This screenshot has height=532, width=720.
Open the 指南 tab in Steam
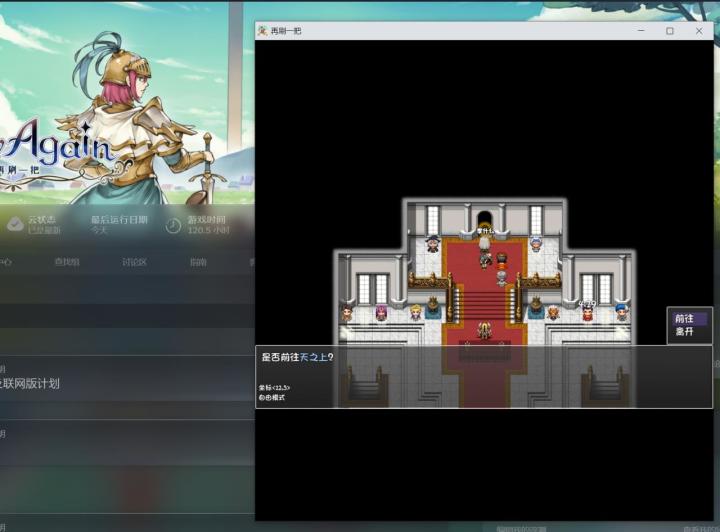(198, 262)
